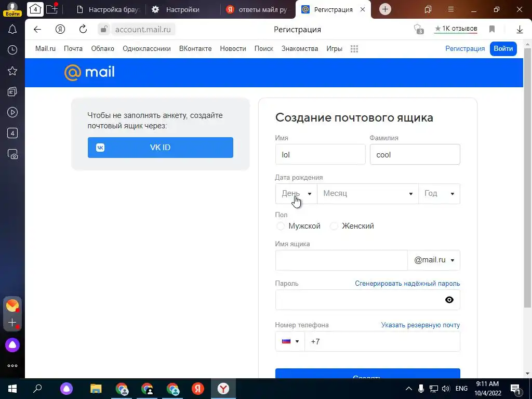Select Женский gender radio
This screenshot has width=532, height=399.
pyautogui.click(x=334, y=226)
